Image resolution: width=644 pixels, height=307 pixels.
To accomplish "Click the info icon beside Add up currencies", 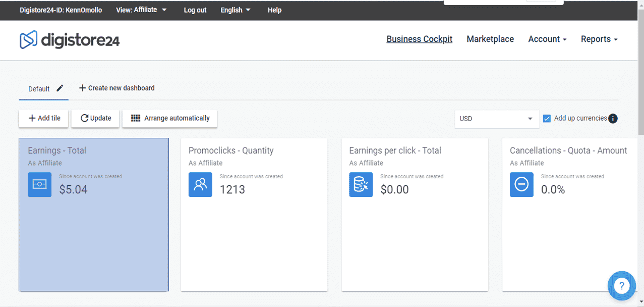I will click(x=613, y=119).
